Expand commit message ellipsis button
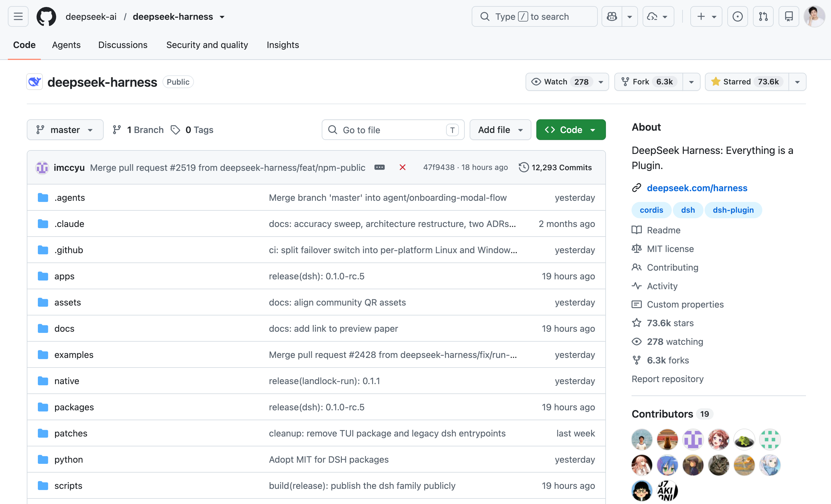The width and height of the screenshot is (831, 504). (x=379, y=167)
